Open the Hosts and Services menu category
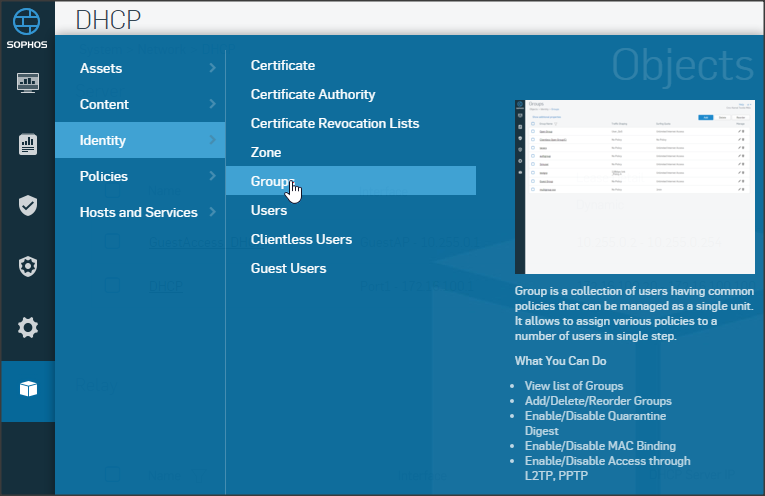 pyautogui.click(x=138, y=212)
